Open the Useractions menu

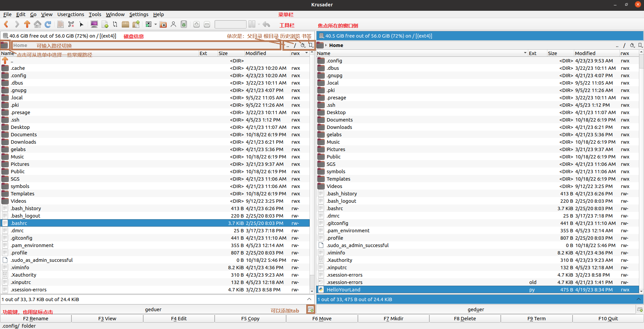click(71, 14)
